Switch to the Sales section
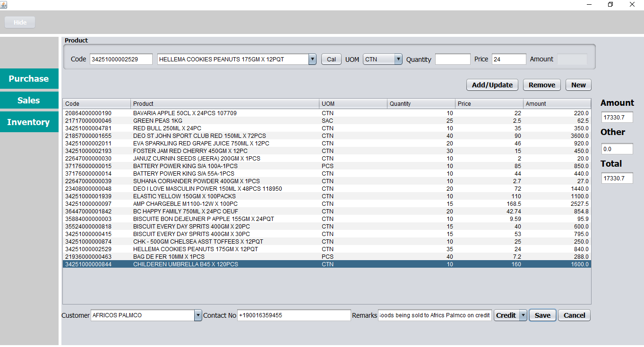This screenshot has height=347, width=644. (x=29, y=100)
